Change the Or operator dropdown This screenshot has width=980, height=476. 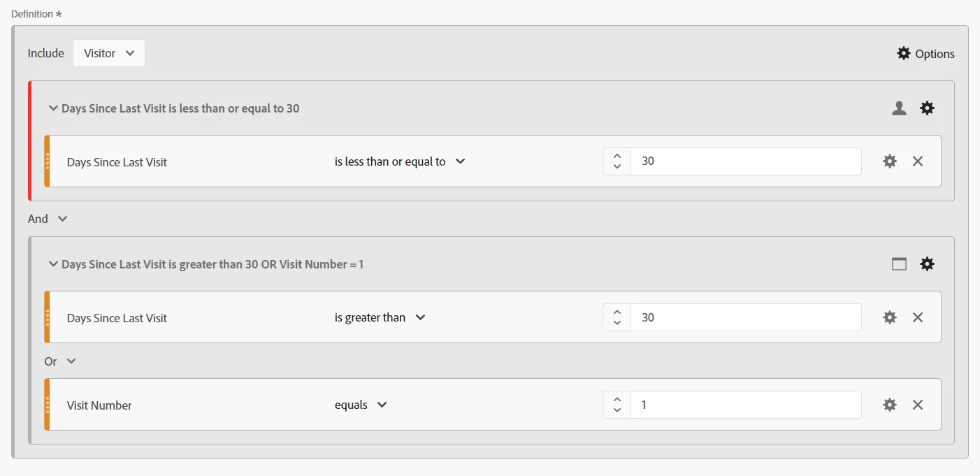point(60,361)
